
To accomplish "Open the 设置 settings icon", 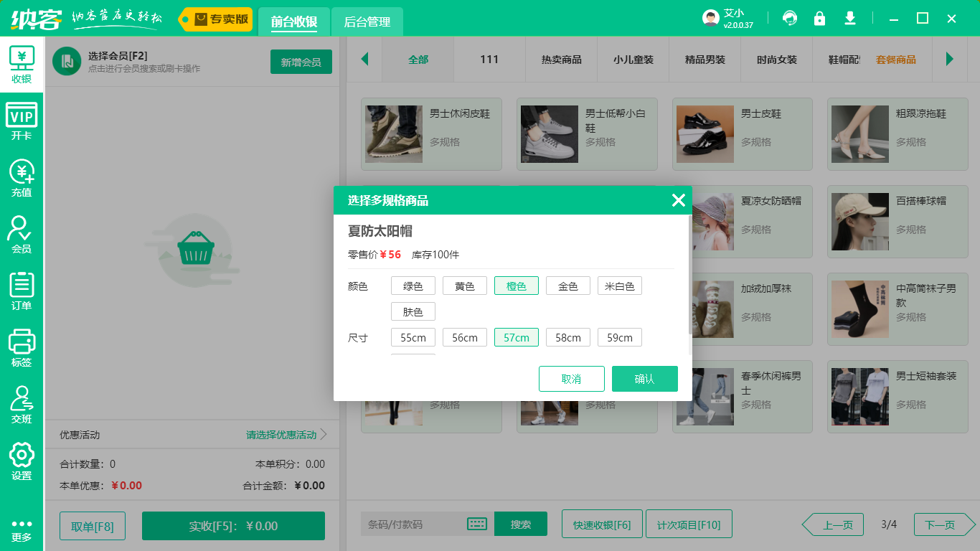I will click(22, 460).
